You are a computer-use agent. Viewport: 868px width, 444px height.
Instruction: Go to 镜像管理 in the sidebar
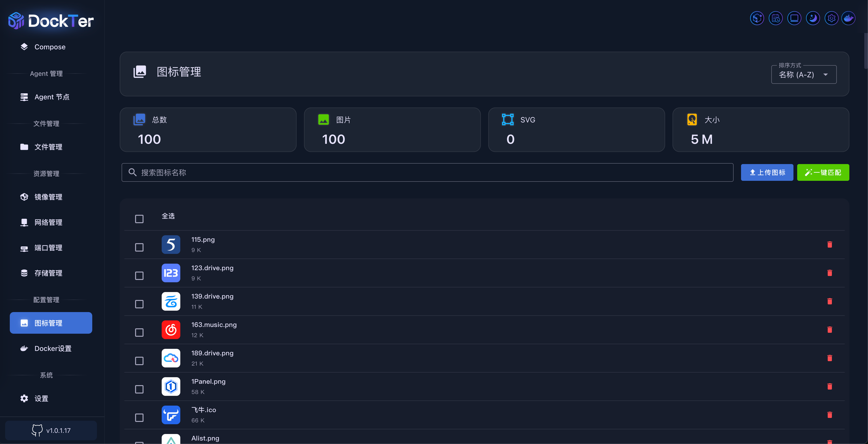coord(48,197)
